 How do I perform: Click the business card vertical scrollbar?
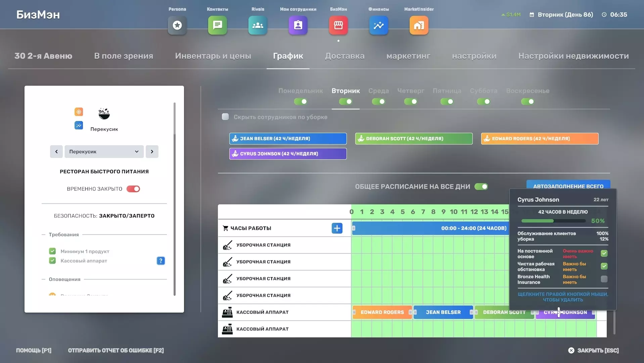click(x=175, y=199)
